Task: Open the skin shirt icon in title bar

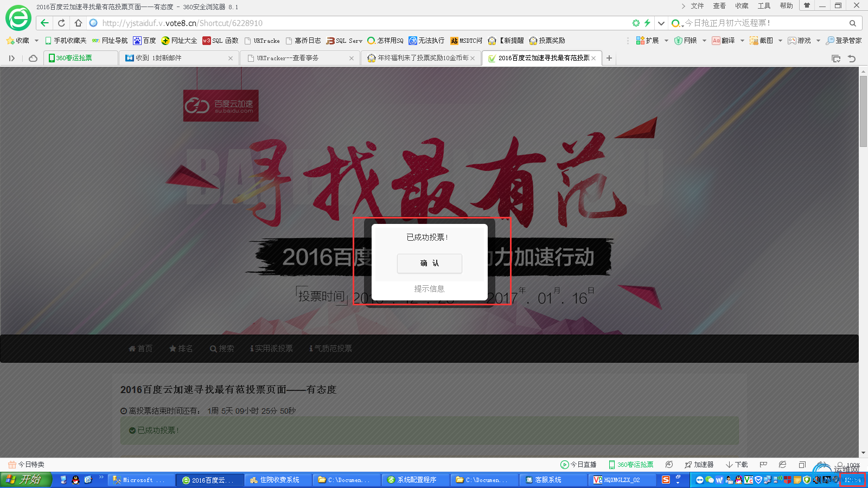Action: (807, 6)
